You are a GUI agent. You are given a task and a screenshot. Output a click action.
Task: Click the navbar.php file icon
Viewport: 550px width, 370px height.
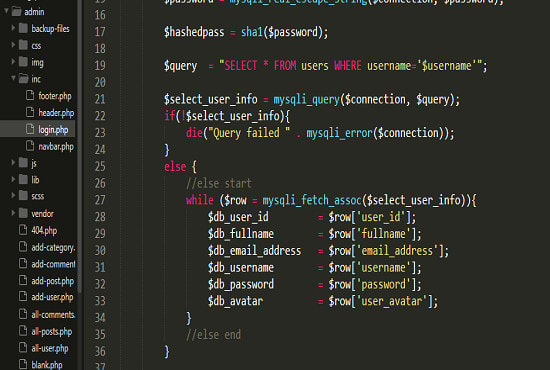[30, 145]
